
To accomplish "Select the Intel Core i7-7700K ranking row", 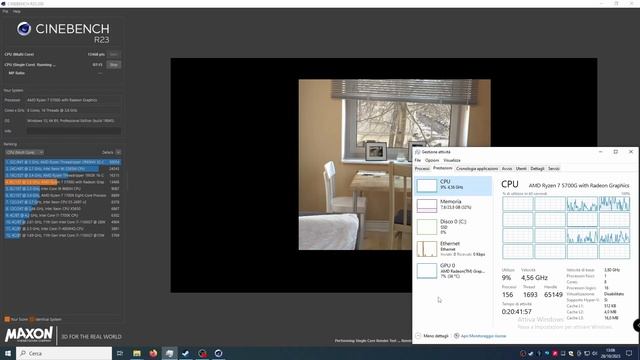I will 62,215.
